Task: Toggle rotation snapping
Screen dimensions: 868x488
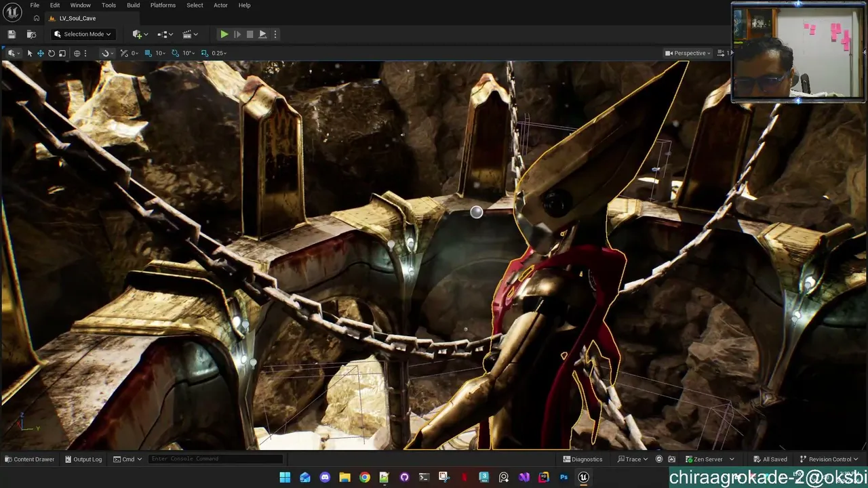Action: (x=175, y=53)
